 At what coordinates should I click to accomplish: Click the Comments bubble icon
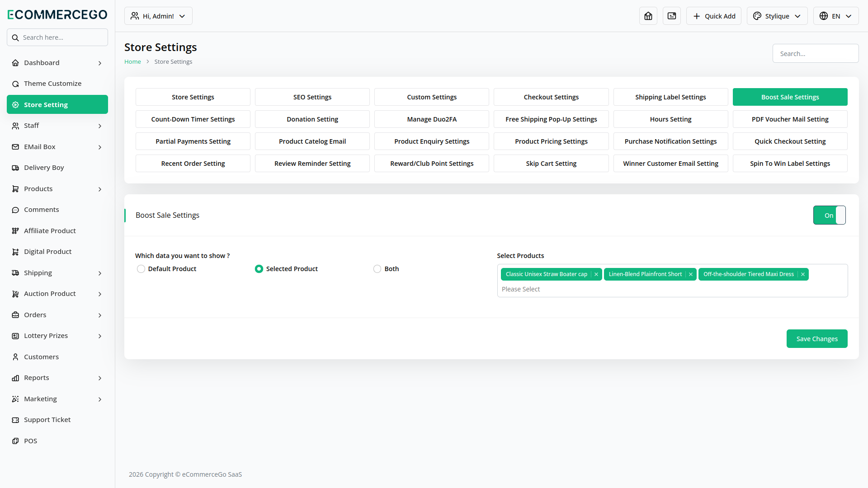pyautogui.click(x=15, y=210)
